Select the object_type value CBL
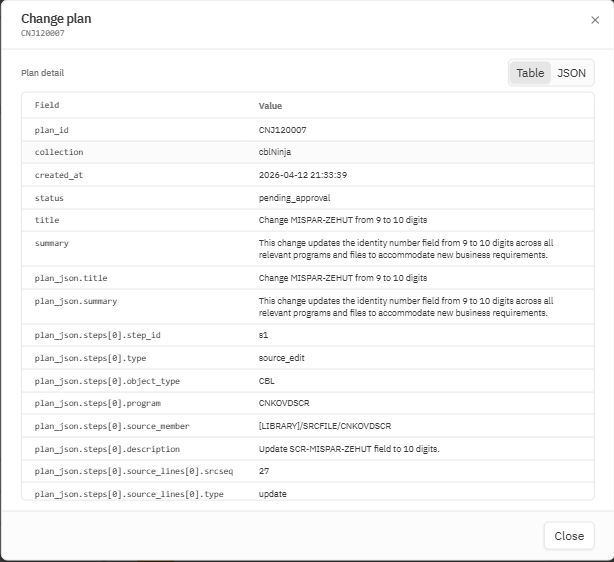Screen dimensions: 614x562 pyautogui.click(x=266, y=381)
